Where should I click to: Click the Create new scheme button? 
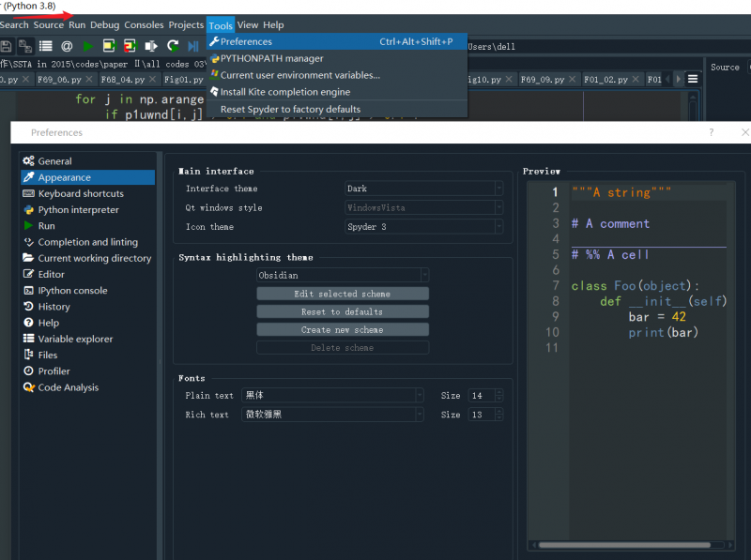click(x=343, y=330)
